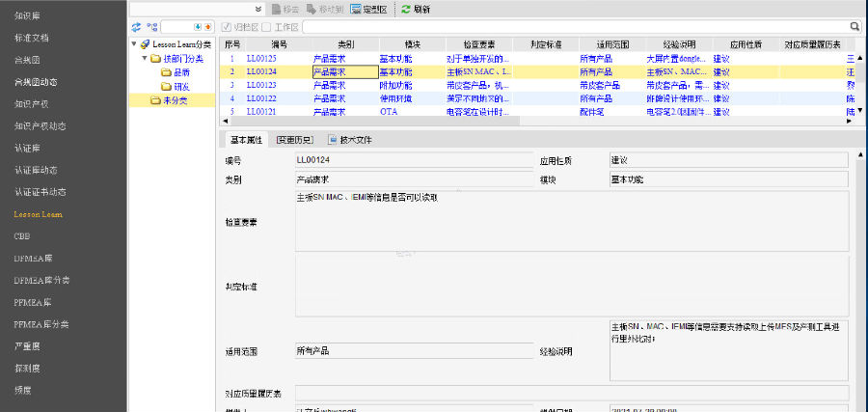868x412 pixels.
Task: Click into the top search input field
Action: (x=579, y=27)
